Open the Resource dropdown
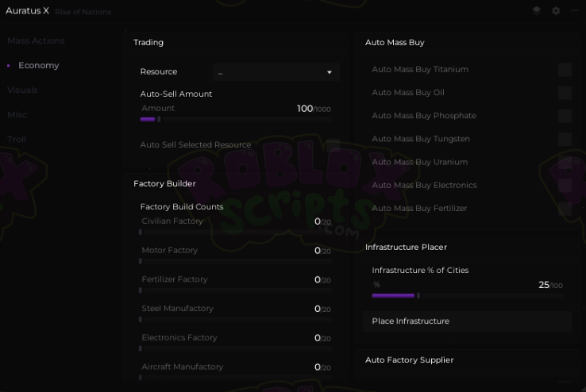The image size is (586, 392). (x=276, y=72)
